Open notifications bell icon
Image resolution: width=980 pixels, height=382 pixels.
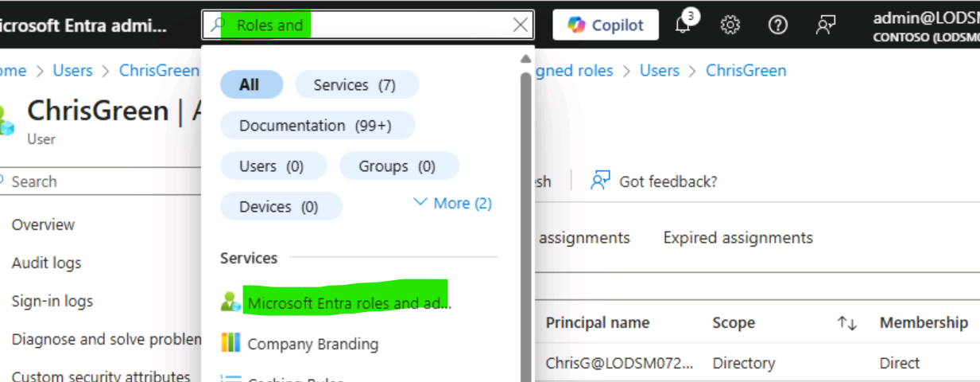tap(684, 23)
